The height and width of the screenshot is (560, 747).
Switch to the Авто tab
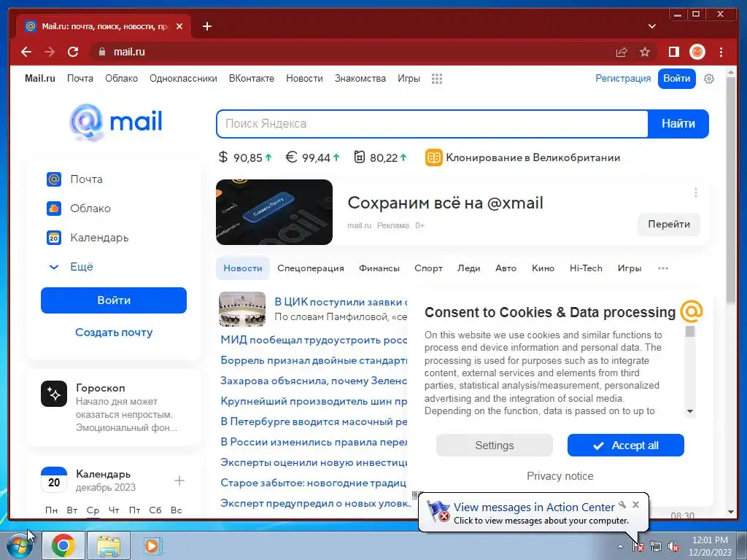pos(506,268)
